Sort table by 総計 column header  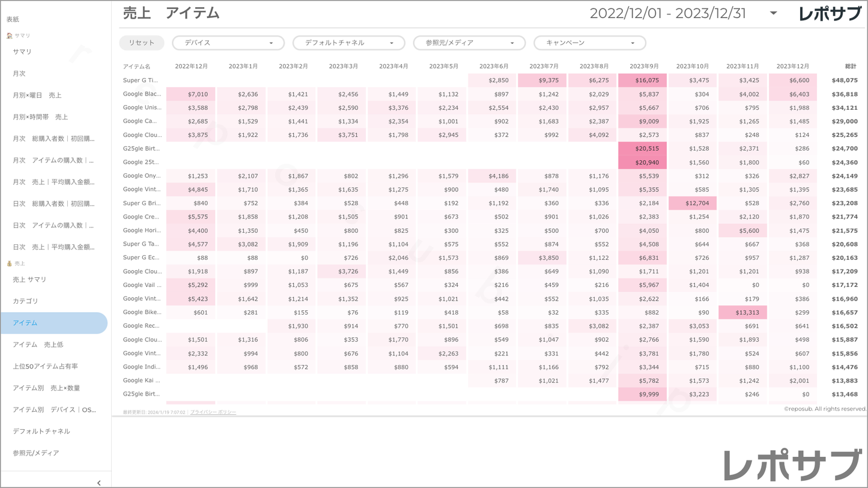pos(850,66)
